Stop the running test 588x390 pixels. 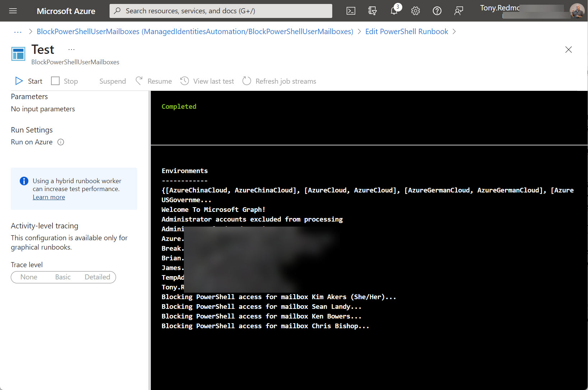coord(65,81)
